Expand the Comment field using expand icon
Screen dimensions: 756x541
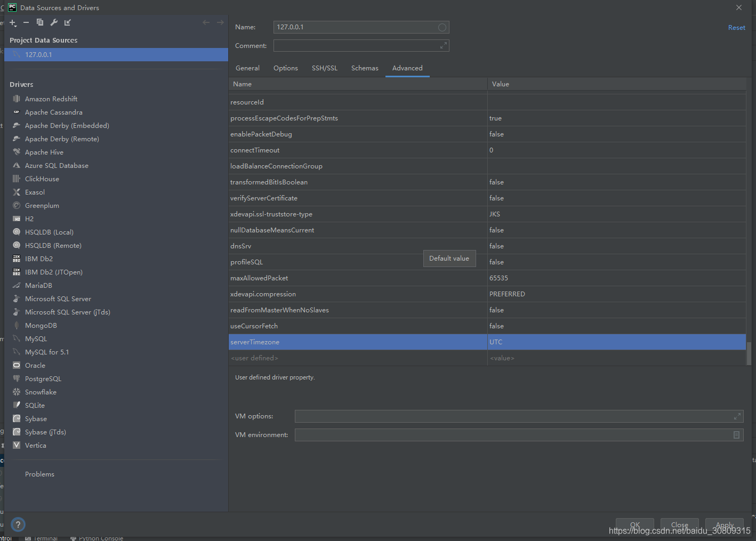point(443,46)
